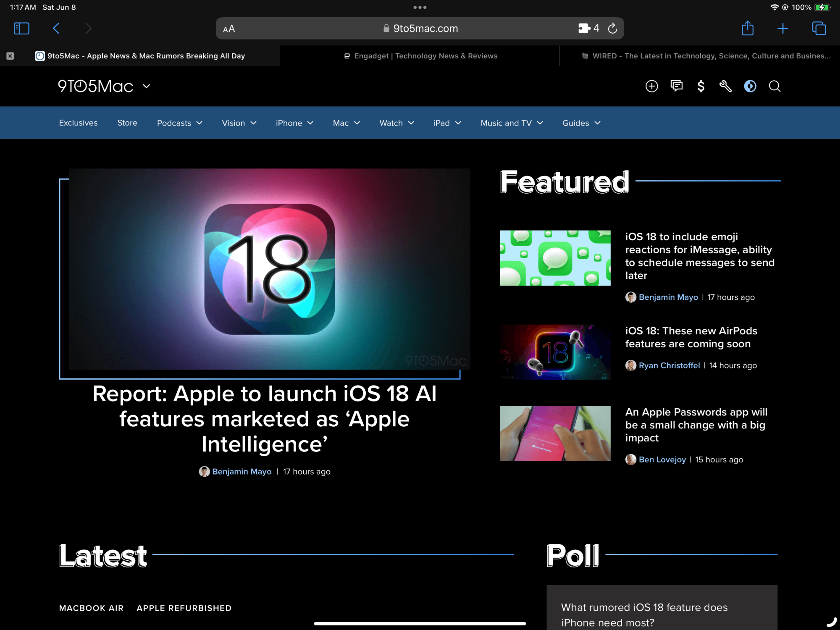
Task: Switch to the WIRED tab
Action: (706, 56)
